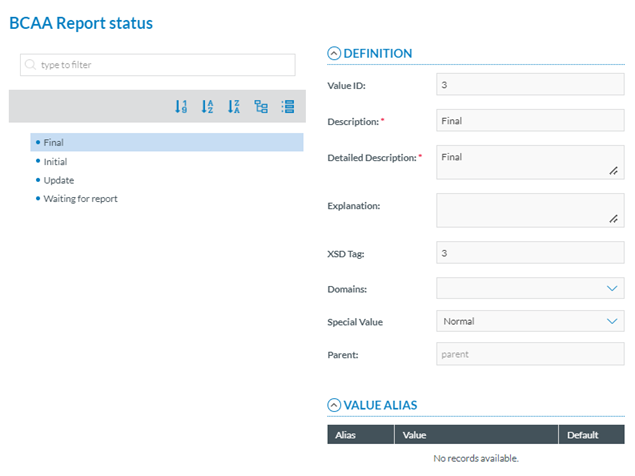
Task: Switch to flat list view
Action: click(x=288, y=107)
